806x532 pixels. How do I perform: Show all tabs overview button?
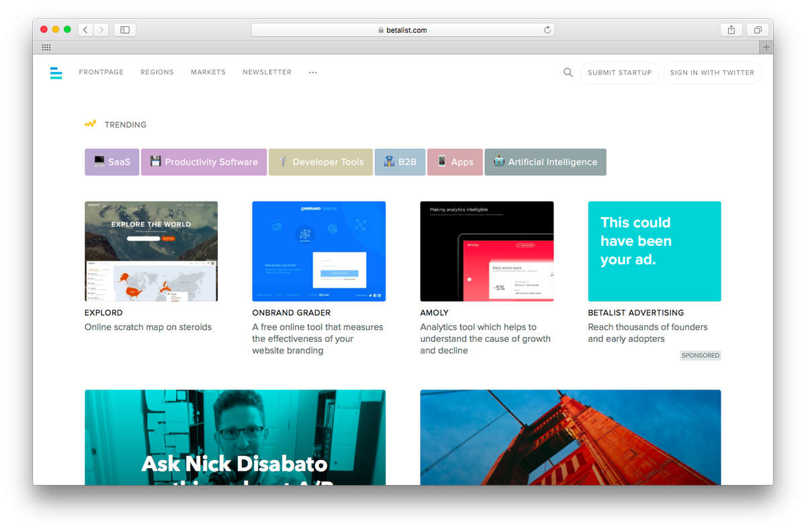tap(758, 30)
